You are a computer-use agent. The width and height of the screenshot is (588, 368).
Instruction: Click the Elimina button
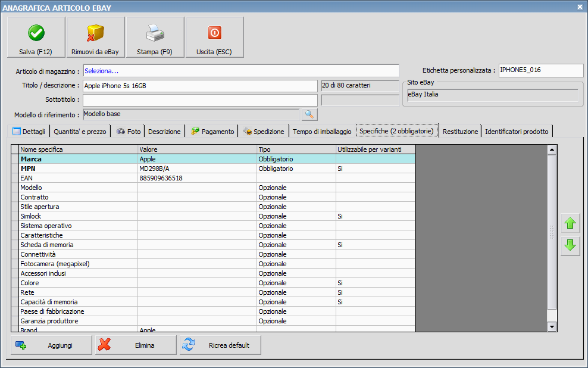(136, 345)
